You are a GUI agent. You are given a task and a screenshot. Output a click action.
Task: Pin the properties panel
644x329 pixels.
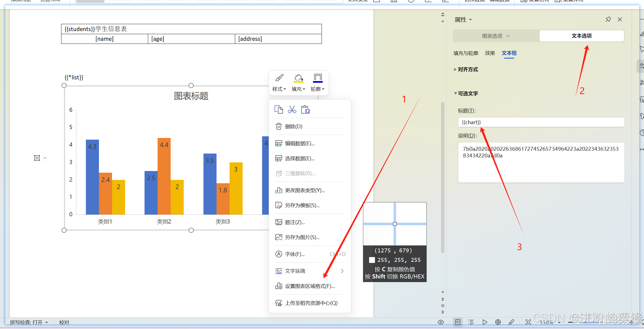click(x=608, y=19)
